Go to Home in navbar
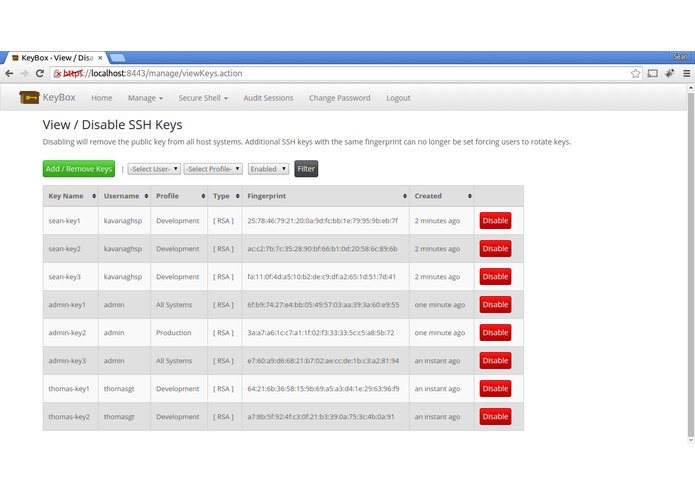The height and width of the screenshot is (494, 695). (102, 98)
